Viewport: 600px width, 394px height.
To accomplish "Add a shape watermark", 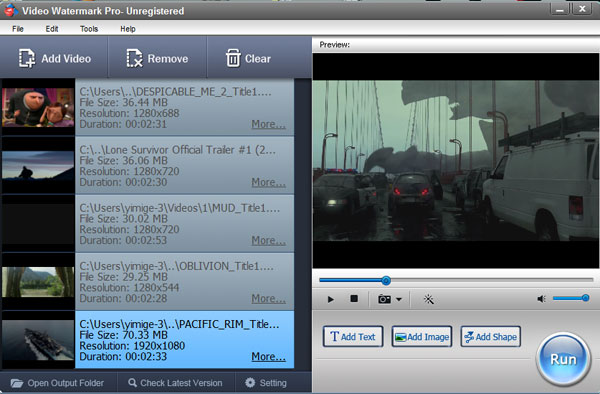I will tap(491, 337).
